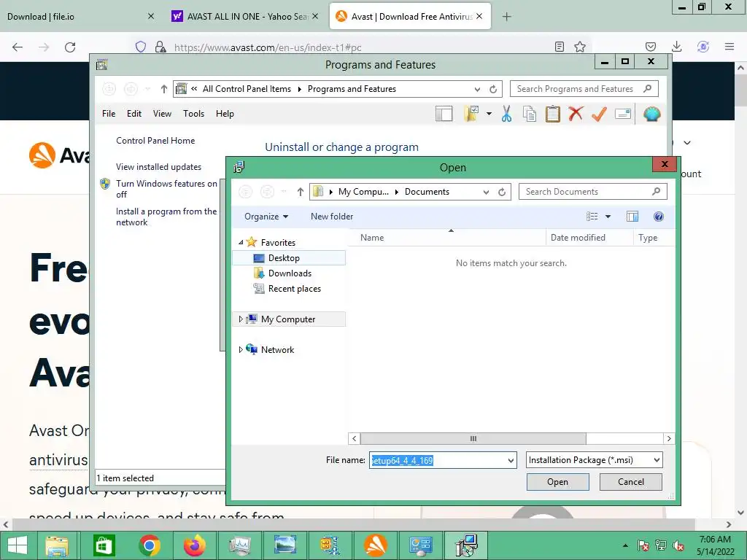Click the Paste clipboard icon in toolbar
747x560 pixels.
pos(553,114)
